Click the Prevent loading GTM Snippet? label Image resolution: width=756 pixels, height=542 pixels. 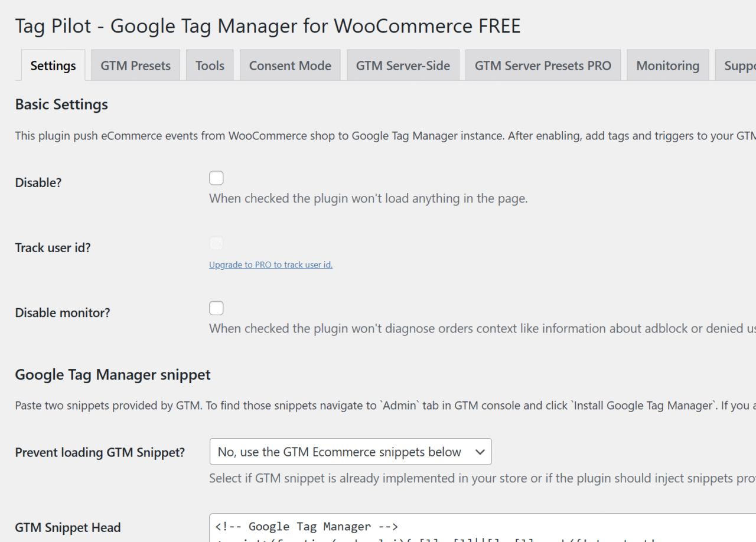click(x=100, y=452)
